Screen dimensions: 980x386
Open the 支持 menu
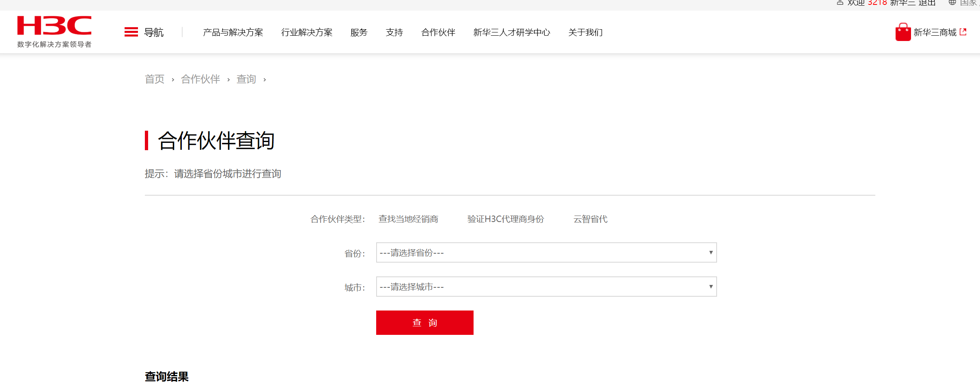pos(394,32)
